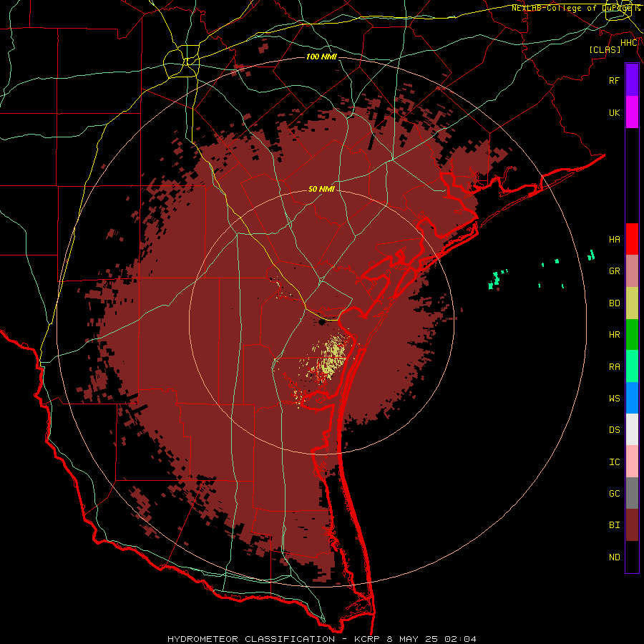Screen dimensions: 644x644
Task: Click the HA red legend swatch
Action: pos(632,239)
